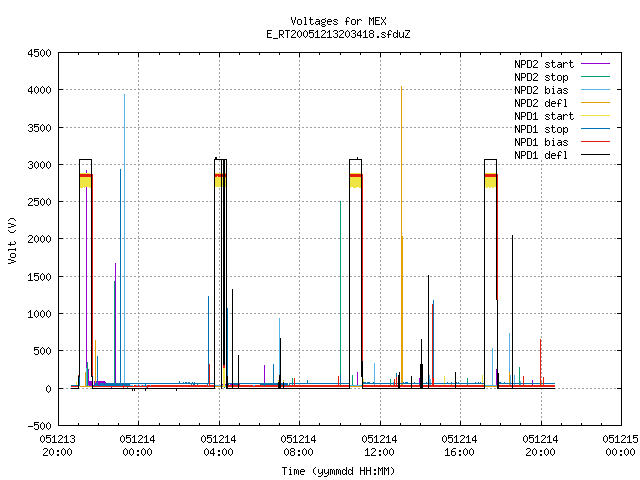Click the x-axis tick '051214 00:00'
The image size is (640, 480).
click(138, 446)
